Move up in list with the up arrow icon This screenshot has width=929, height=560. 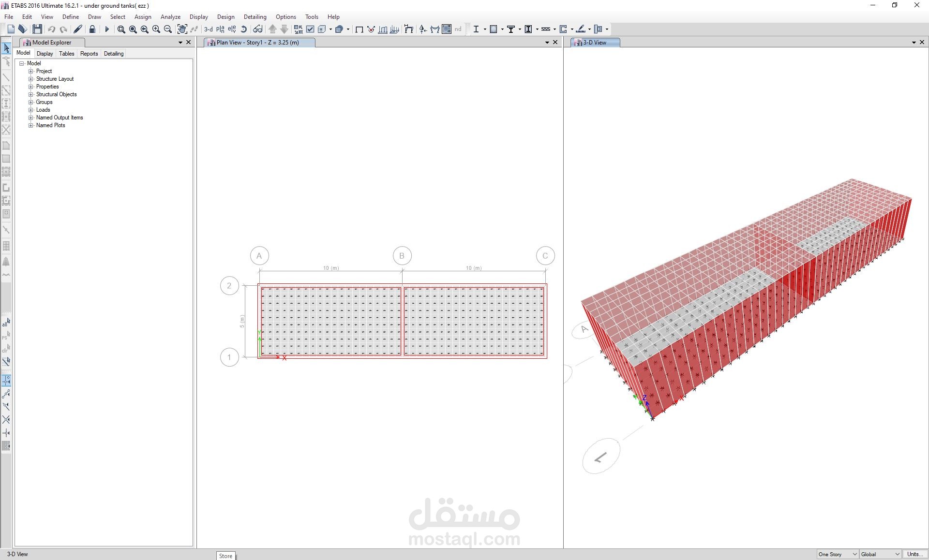(x=272, y=29)
